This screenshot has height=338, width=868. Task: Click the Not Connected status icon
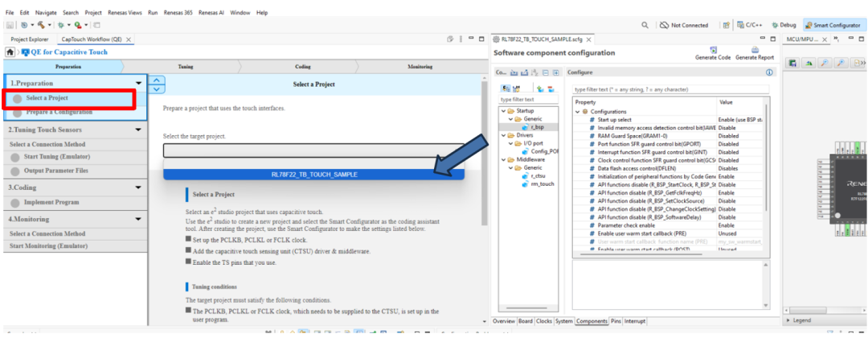tap(665, 25)
